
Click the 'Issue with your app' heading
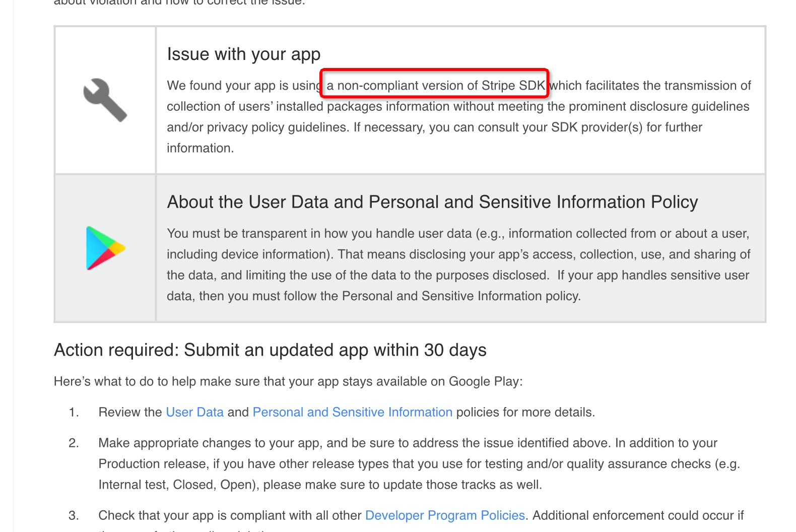tap(244, 54)
